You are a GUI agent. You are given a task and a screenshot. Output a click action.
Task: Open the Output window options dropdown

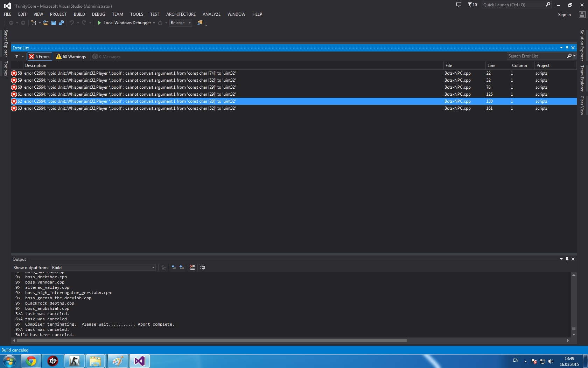tap(561, 259)
